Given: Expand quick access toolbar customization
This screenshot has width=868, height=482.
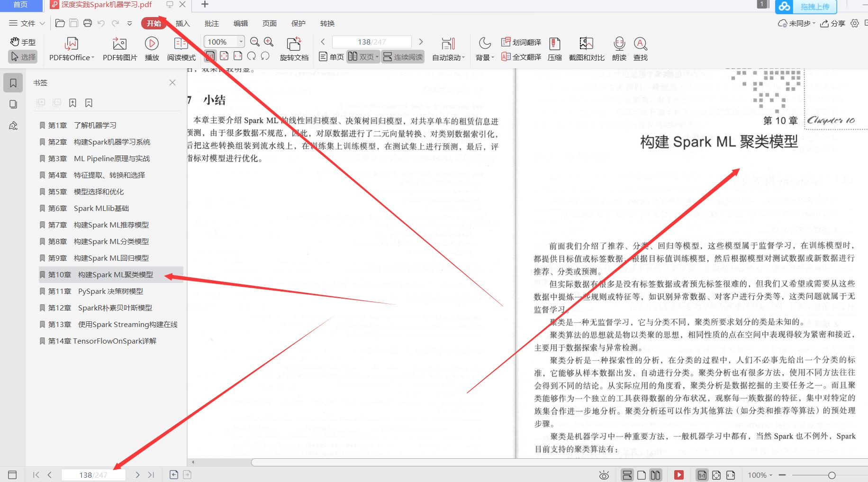Looking at the screenshot, I should (129, 23).
